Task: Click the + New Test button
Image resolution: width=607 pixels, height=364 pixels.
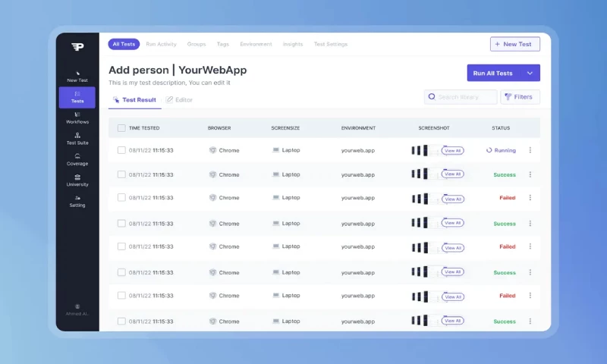Action: (x=514, y=44)
